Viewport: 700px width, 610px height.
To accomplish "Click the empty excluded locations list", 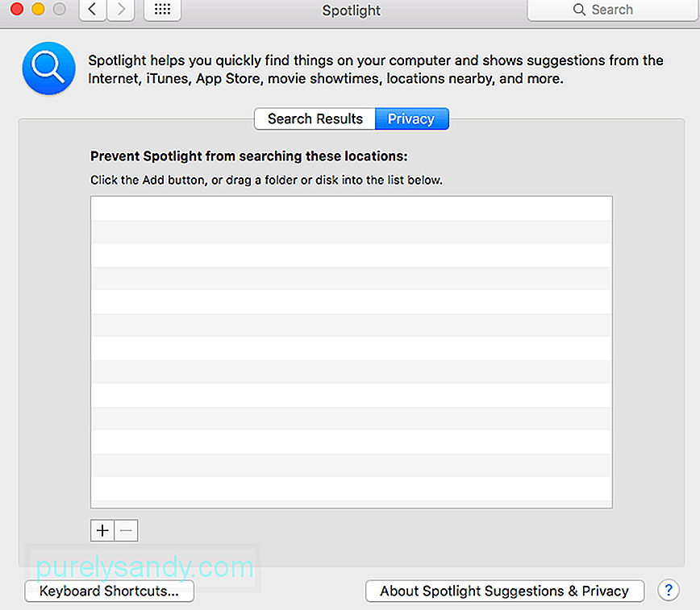I will 352,351.
